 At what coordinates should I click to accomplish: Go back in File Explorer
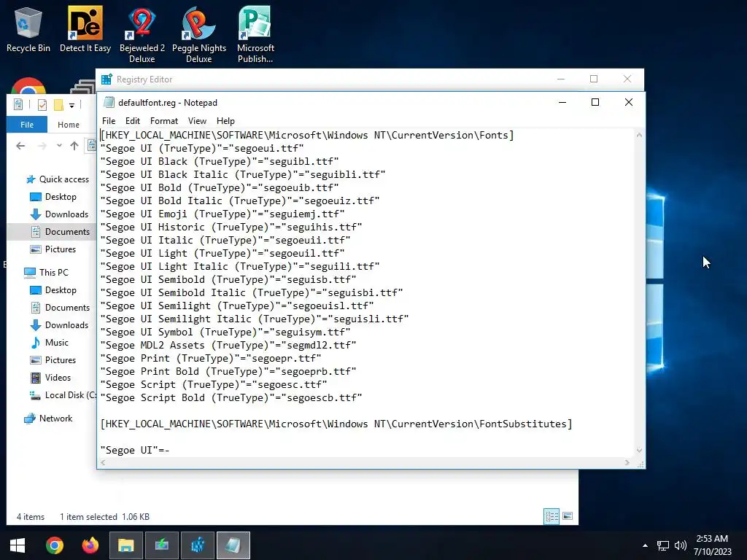pyautogui.click(x=20, y=146)
